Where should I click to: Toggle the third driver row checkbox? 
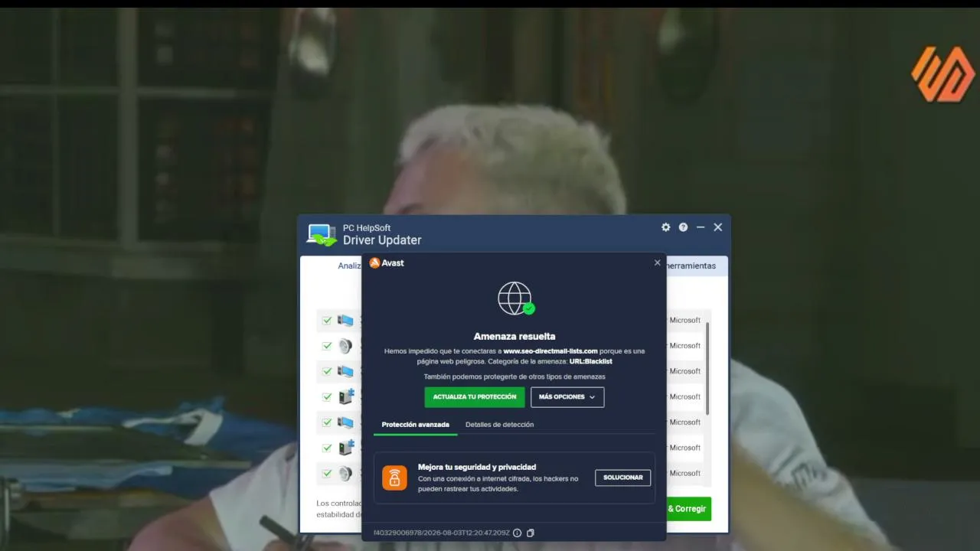tap(327, 371)
